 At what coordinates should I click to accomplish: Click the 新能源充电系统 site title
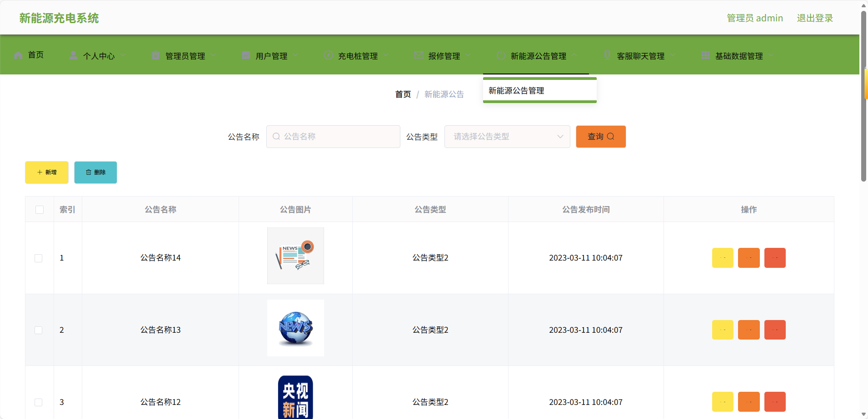point(59,18)
